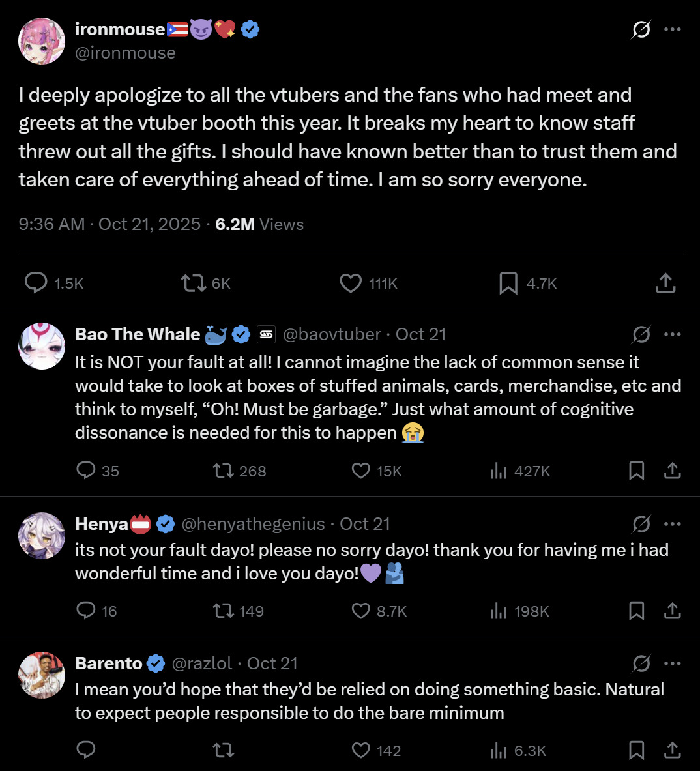Bookmark Barento's reply
The image size is (700, 771).
(637, 751)
